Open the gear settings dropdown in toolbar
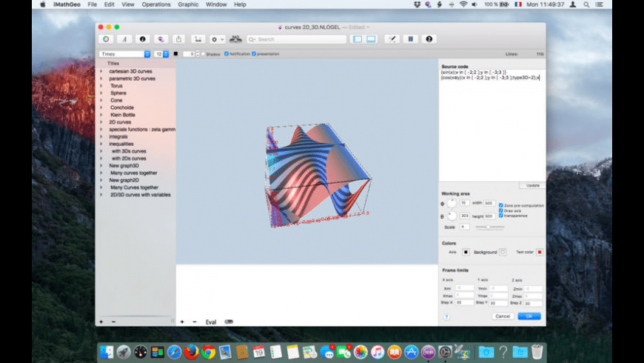The height and width of the screenshot is (363, 644). (217, 39)
